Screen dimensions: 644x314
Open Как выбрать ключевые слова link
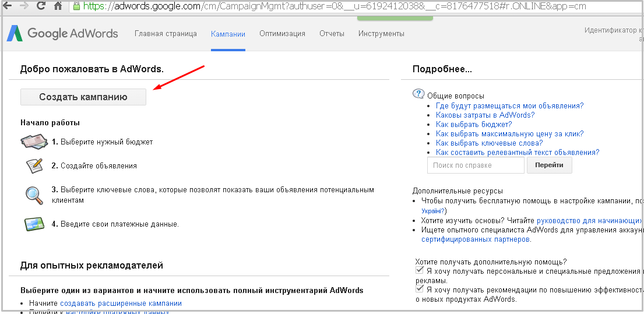(x=489, y=143)
